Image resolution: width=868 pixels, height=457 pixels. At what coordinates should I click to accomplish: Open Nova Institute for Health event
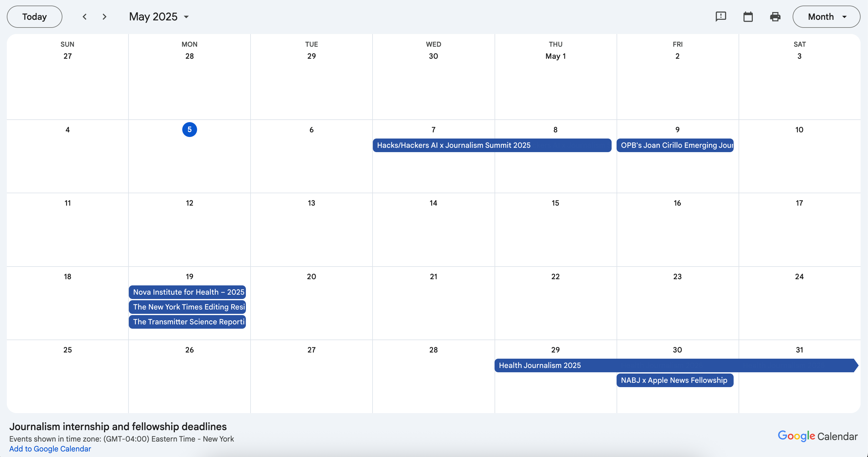188,292
